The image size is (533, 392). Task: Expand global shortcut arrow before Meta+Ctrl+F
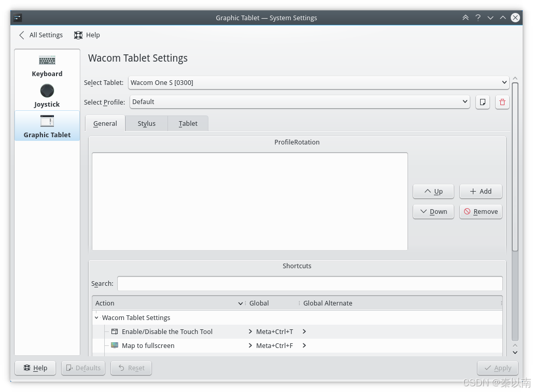coord(250,345)
